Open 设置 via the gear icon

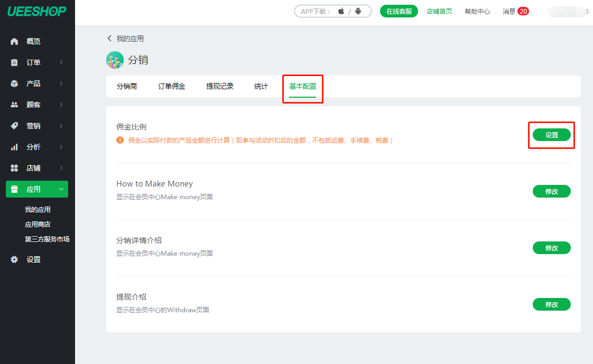point(14,259)
